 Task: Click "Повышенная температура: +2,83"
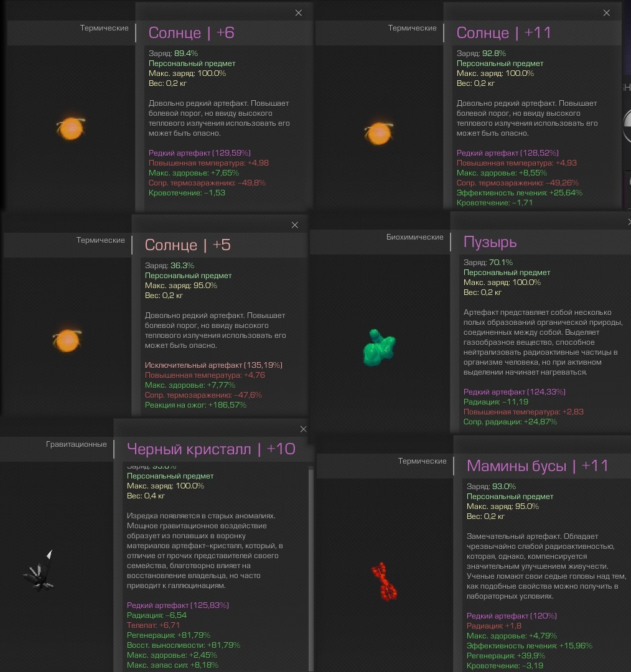point(523,412)
